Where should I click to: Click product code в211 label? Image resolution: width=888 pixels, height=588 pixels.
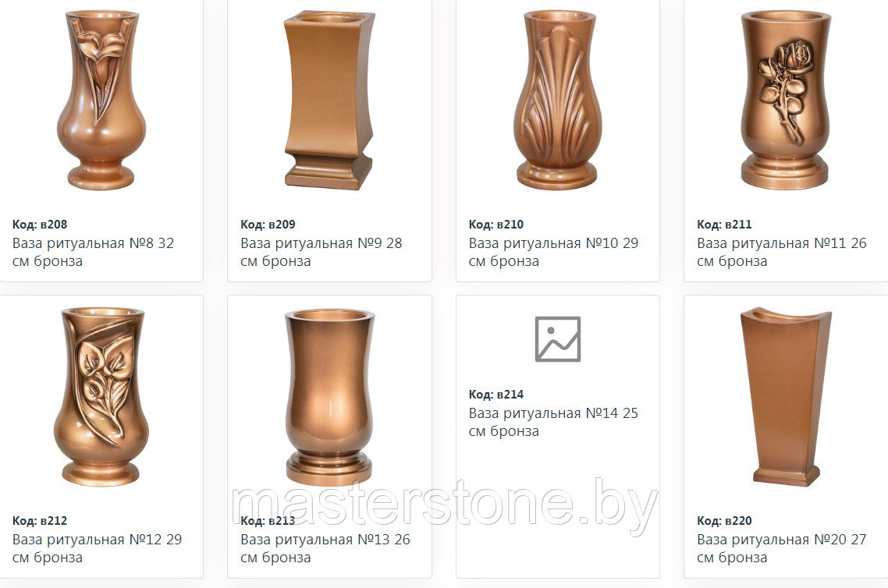(724, 224)
